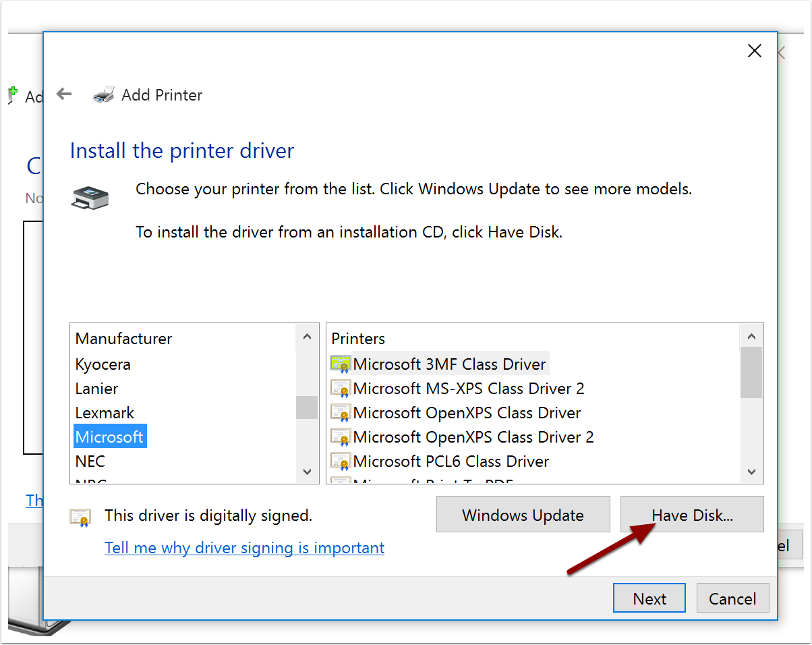Select Lexmark manufacturer
Viewport: 812px width, 645px height.
pyautogui.click(x=105, y=413)
